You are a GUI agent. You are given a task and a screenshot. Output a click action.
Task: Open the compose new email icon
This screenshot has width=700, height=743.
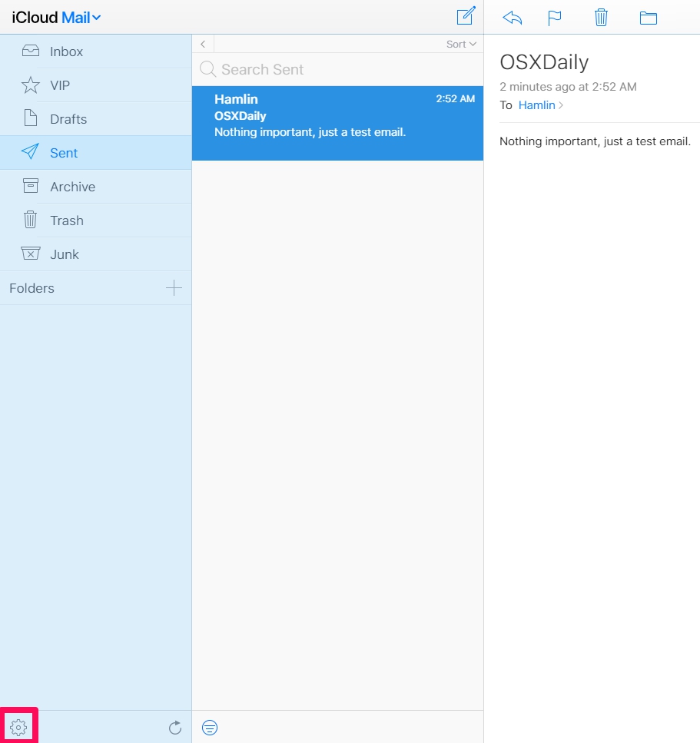click(x=465, y=16)
